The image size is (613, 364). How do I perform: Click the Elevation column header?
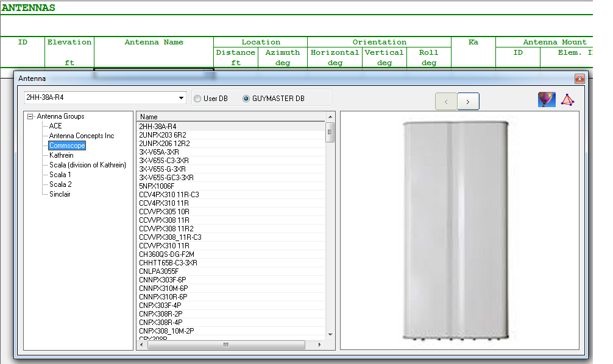coord(69,42)
